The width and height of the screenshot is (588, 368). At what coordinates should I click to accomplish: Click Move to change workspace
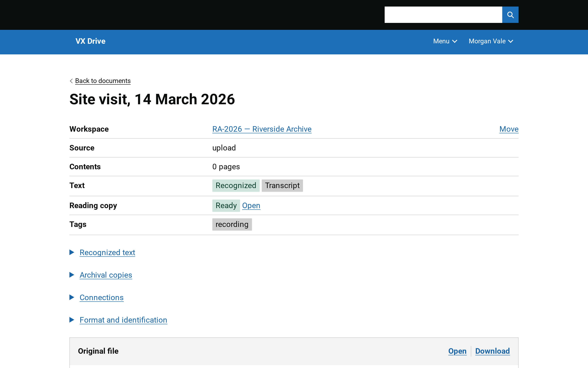[x=509, y=129]
